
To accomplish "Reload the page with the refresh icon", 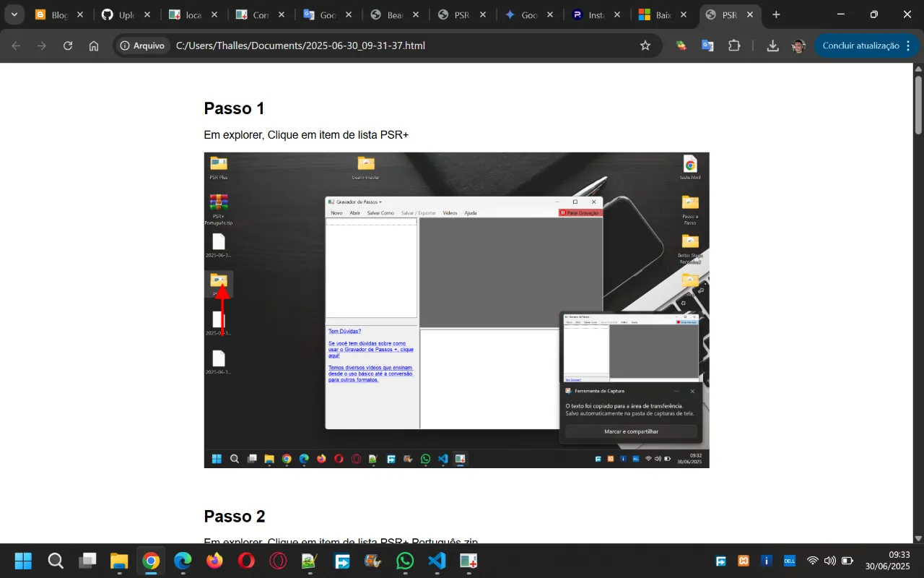I will pos(68,46).
